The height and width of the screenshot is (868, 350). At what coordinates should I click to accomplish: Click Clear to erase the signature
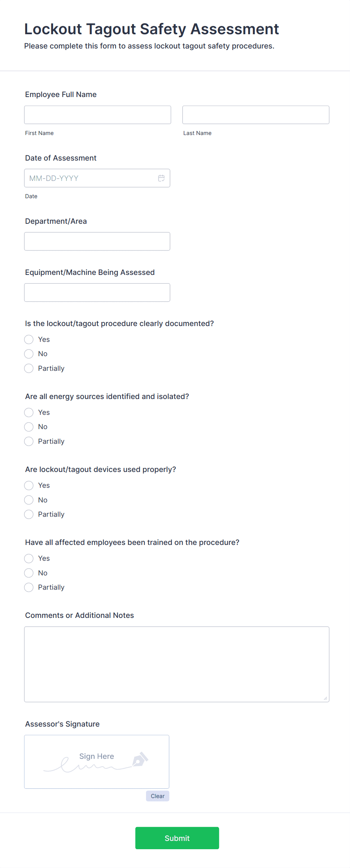157,796
